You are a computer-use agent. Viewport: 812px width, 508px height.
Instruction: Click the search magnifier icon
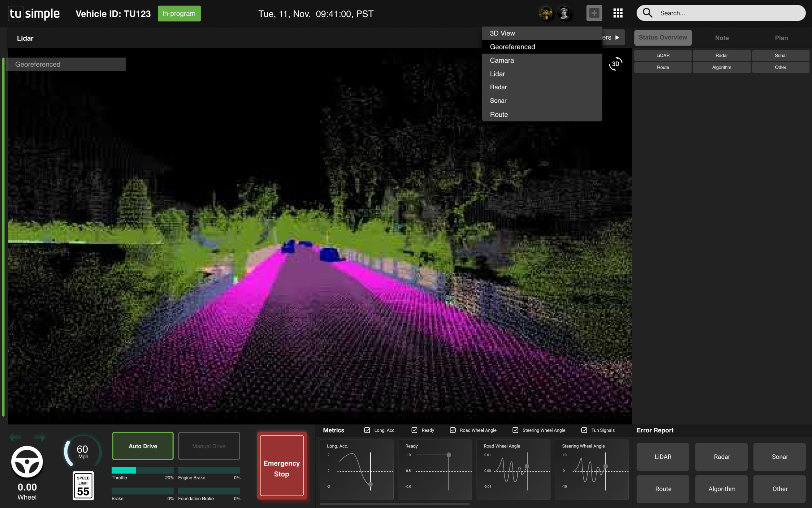(x=648, y=13)
